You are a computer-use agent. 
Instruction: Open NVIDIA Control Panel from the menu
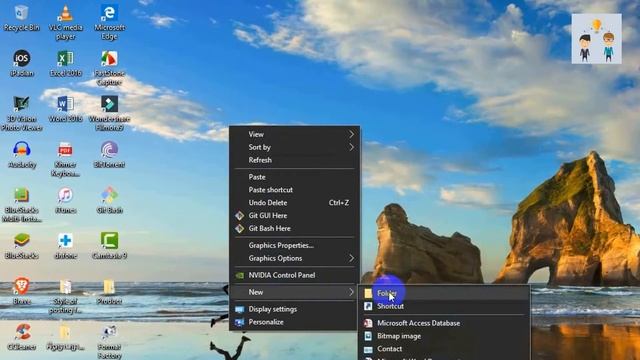[294, 276]
